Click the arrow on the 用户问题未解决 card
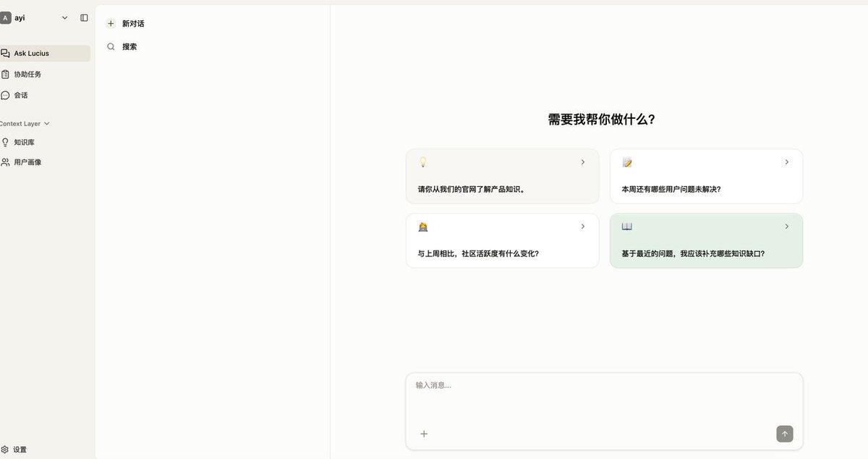868x459 pixels. pyautogui.click(x=787, y=162)
